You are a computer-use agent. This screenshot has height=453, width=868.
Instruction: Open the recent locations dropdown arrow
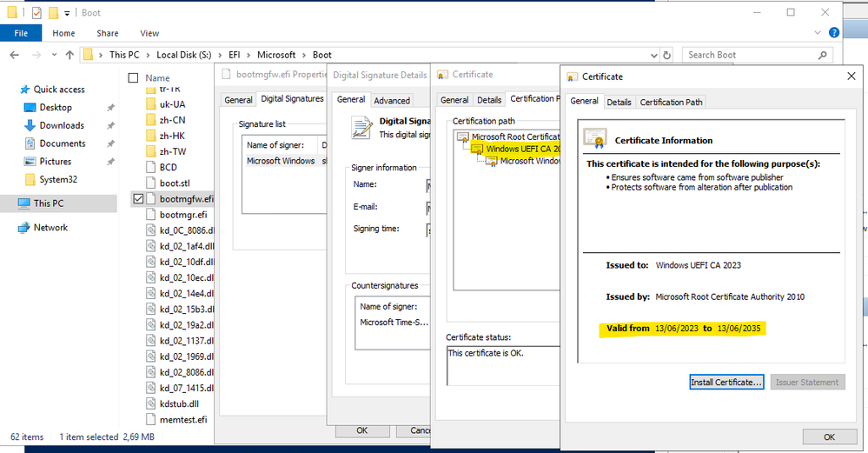pyautogui.click(x=54, y=55)
